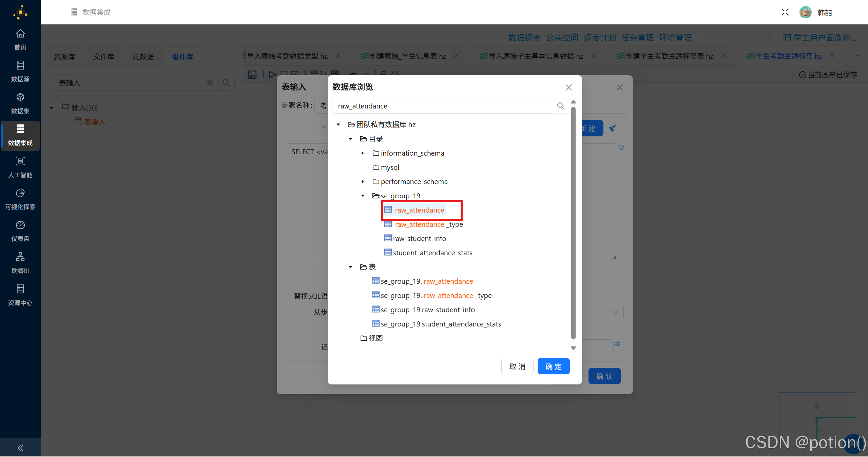Open the 任务管理 link
Viewport: 868px width, 457px height.
tap(638, 37)
